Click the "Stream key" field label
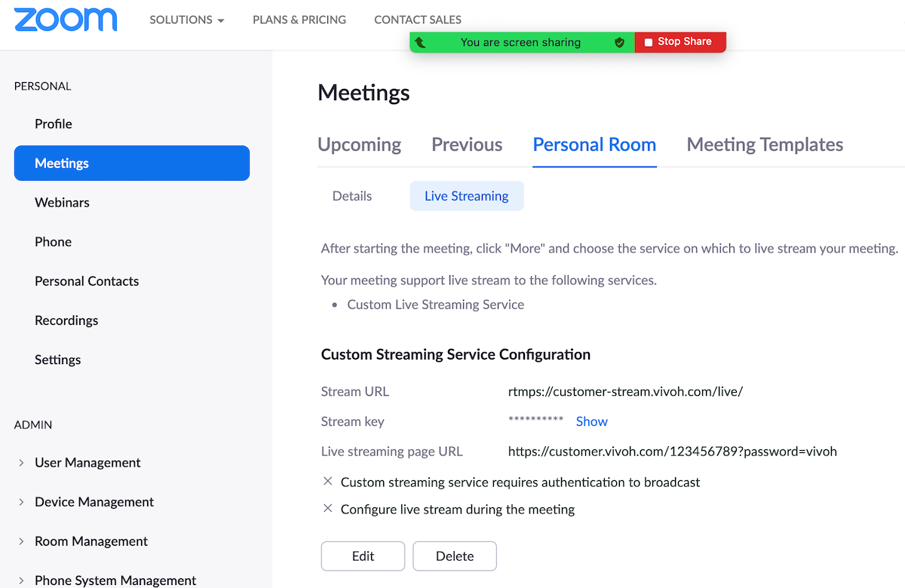The width and height of the screenshot is (905, 588). (x=352, y=421)
